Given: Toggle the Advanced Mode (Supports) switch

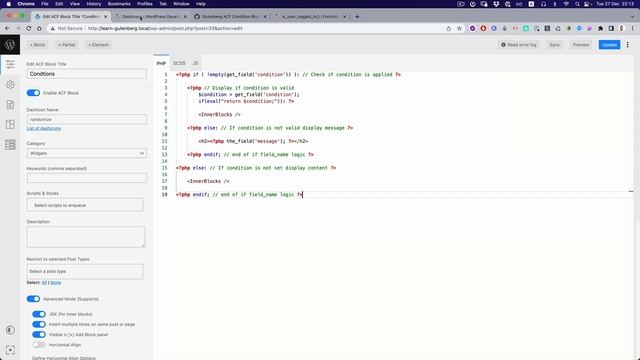Looking at the screenshot, I should point(33,299).
